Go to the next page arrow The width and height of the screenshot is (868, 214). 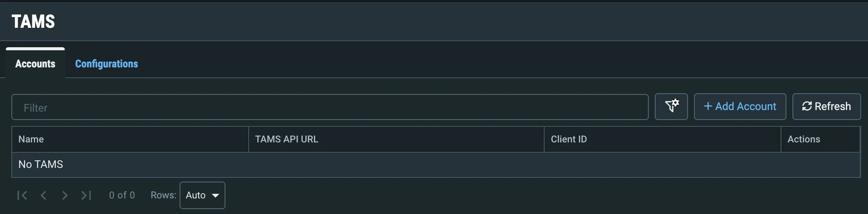coord(65,195)
